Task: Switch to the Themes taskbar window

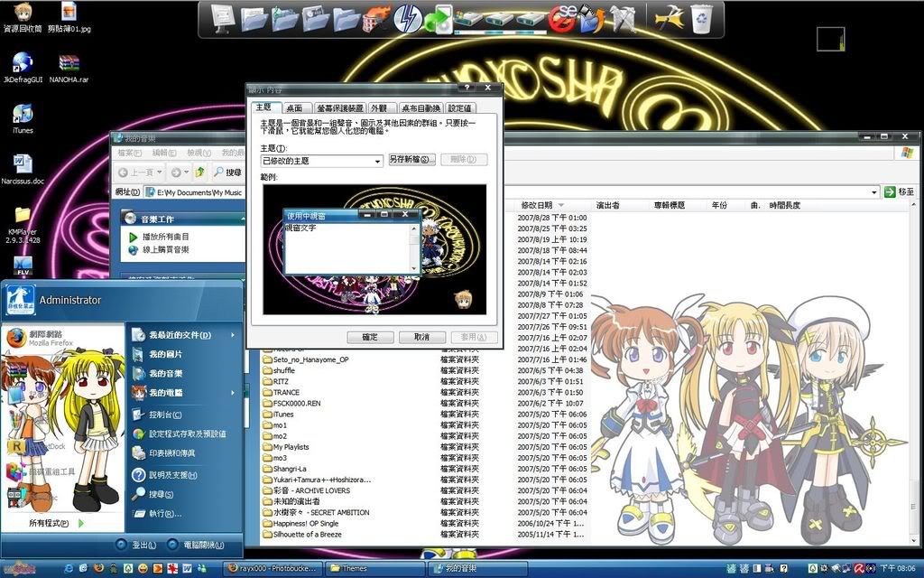Action: [x=374, y=569]
